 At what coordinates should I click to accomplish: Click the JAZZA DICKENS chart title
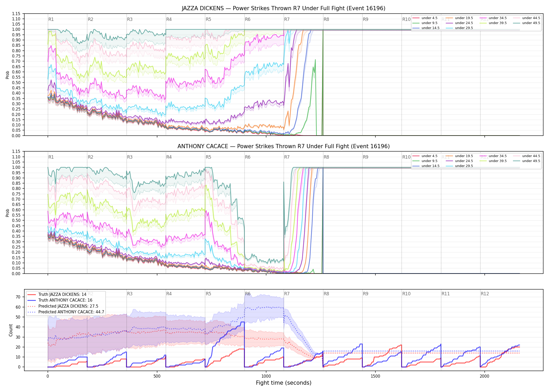click(284, 8)
